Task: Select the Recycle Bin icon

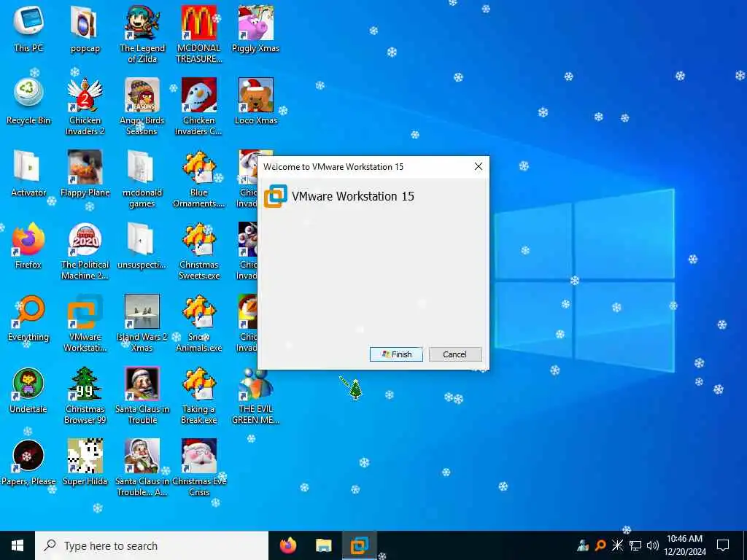Action: 28,101
